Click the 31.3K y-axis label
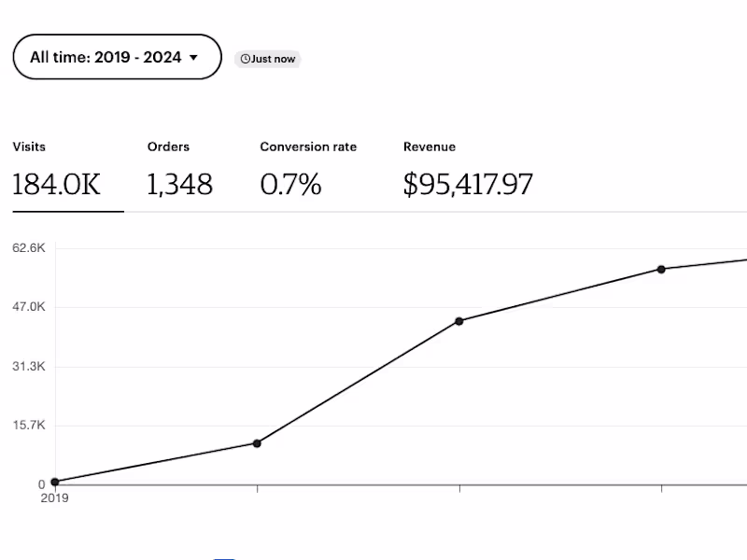 tap(29, 367)
